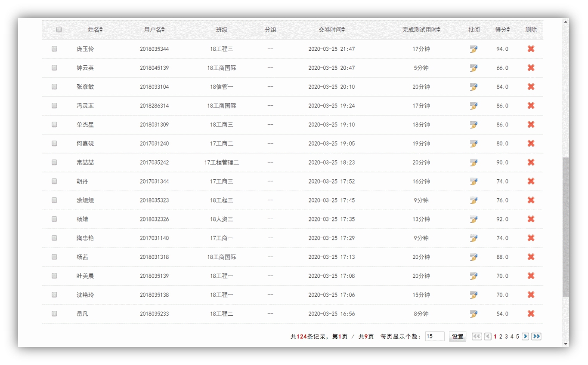Sort records by 得分 column

(502, 30)
